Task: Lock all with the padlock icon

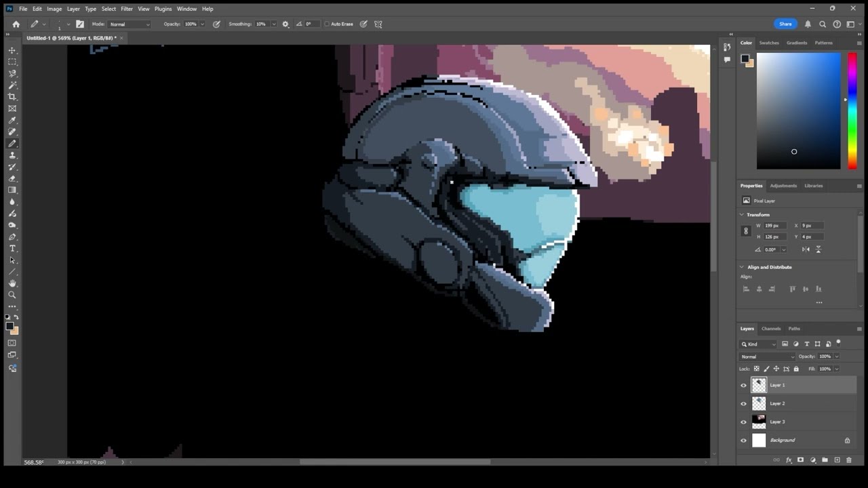Action: pyautogui.click(x=796, y=369)
